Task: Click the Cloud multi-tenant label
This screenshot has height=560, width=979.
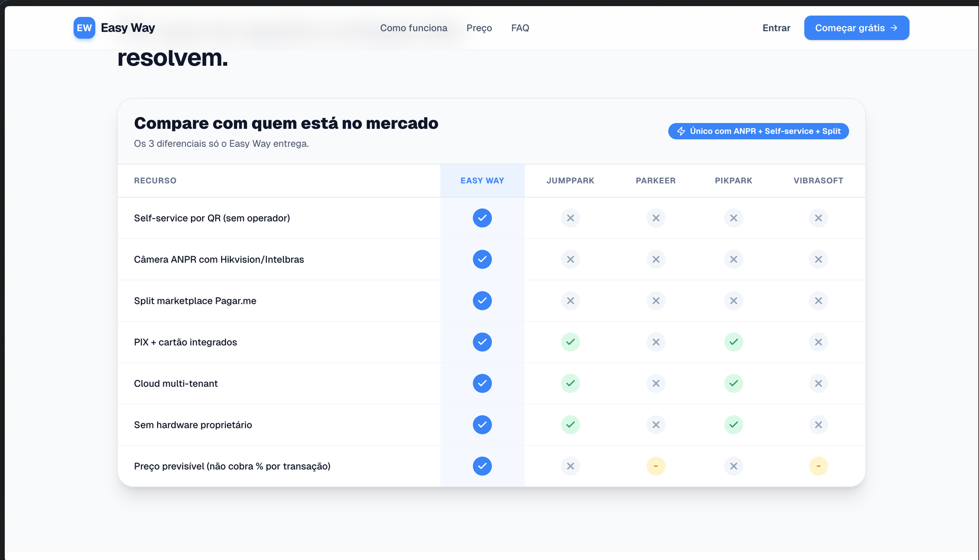Action: pos(175,383)
